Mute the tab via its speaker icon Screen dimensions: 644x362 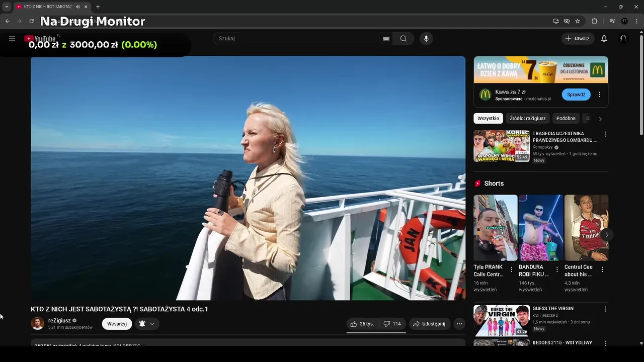click(78, 7)
